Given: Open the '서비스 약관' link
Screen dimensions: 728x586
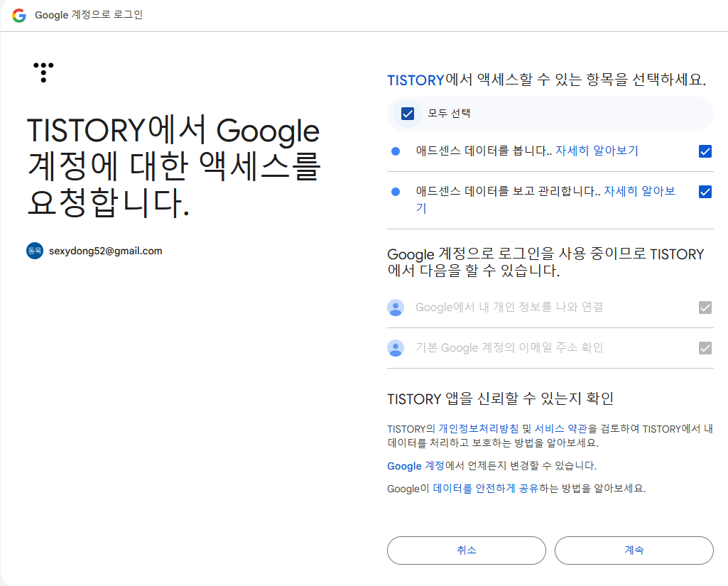Looking at the screenshot, I should 561,428.
